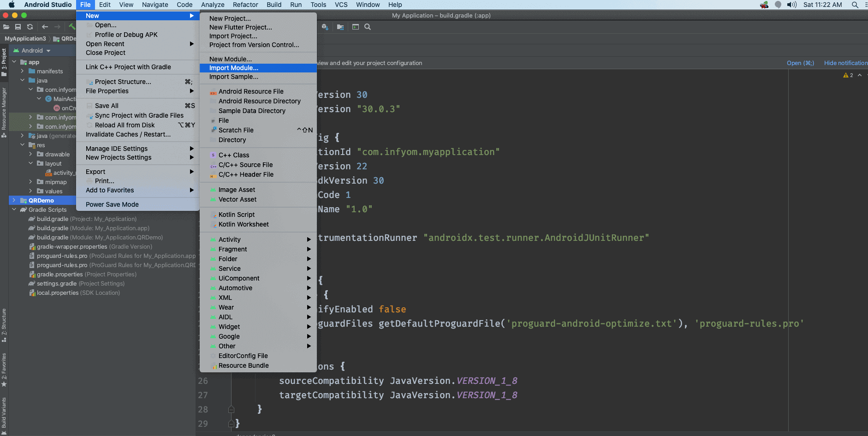Expand the QRDemo module node
This screenshot has height=436, width=868.
coord(15,200)
